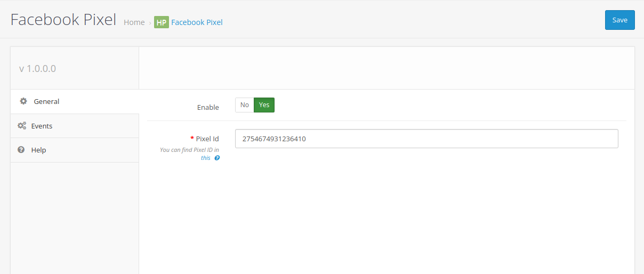Click the Facebook Pixel breadcrumb link
The image size is (644, 274).
[x=197, y=22]
